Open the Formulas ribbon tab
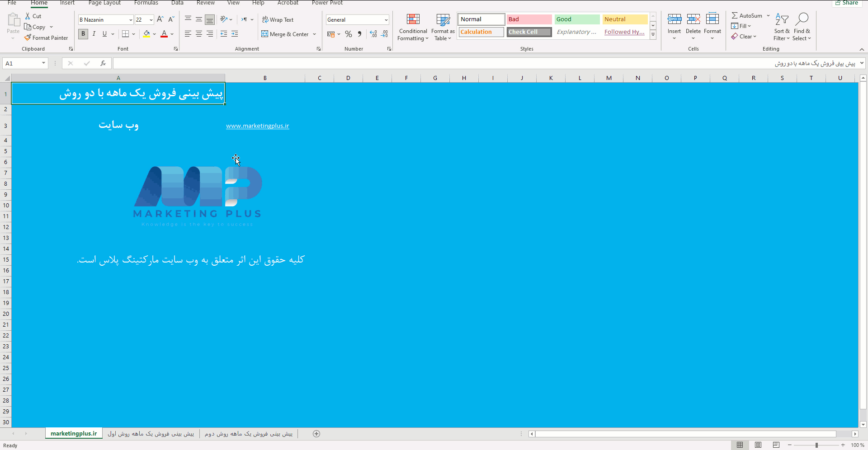 pos(146,3)
